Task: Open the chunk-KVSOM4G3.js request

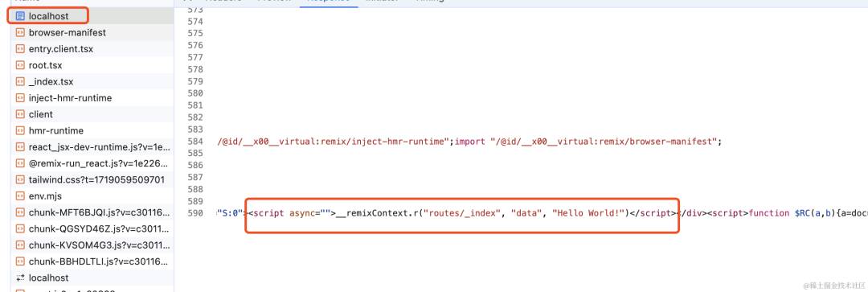Action: pyautogui.click(x=92, y=245)
